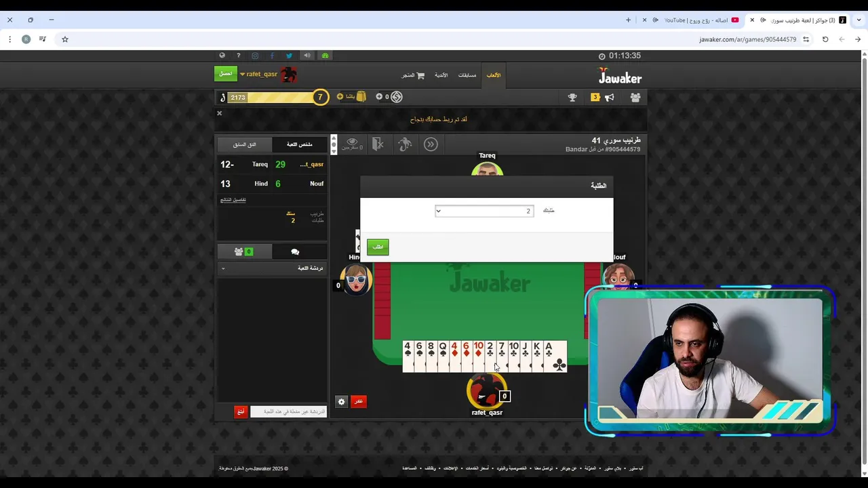Click Tareq's player avatar

487,169
